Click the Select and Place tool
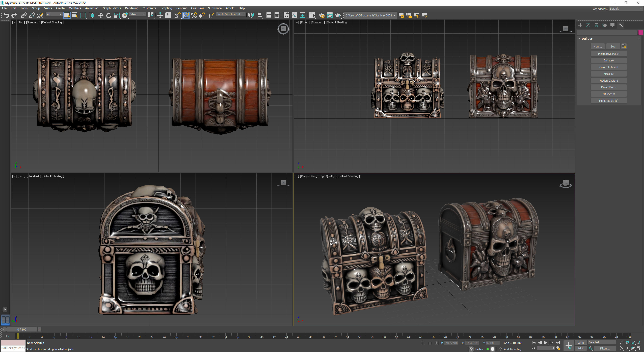 click(x=125, y=15)
